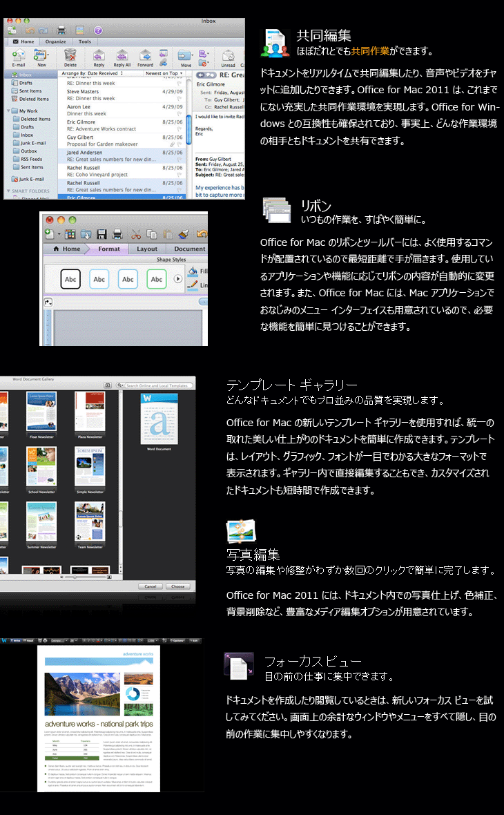Click the Unread envelope icon in Outlook

[228, 55]
